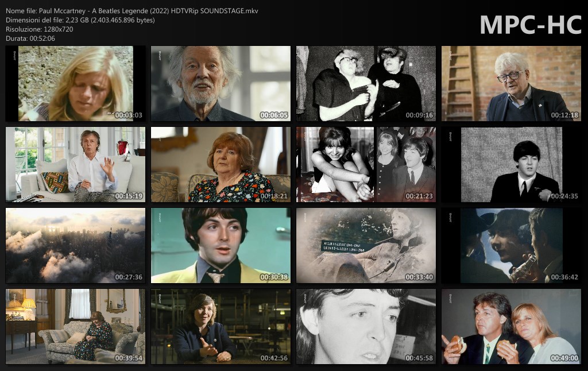
Task: Open the yellow jacket thumbnail at 00:30:38
Action: click(x=220, y=246)
